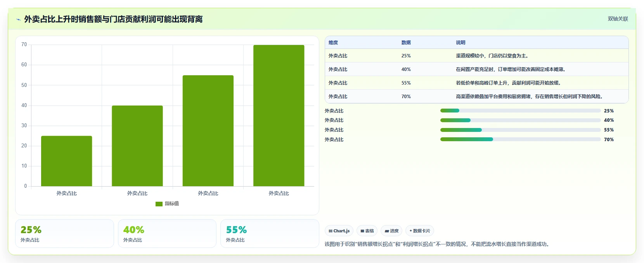Click the 30 label on the y-axis

coord(24,126)
